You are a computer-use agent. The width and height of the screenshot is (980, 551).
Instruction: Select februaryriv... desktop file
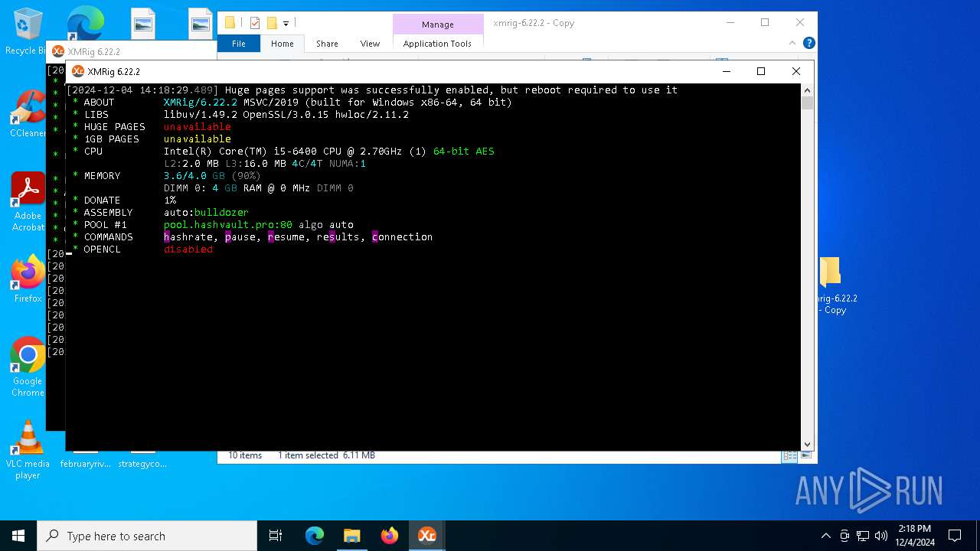click(x=86, y=464)
